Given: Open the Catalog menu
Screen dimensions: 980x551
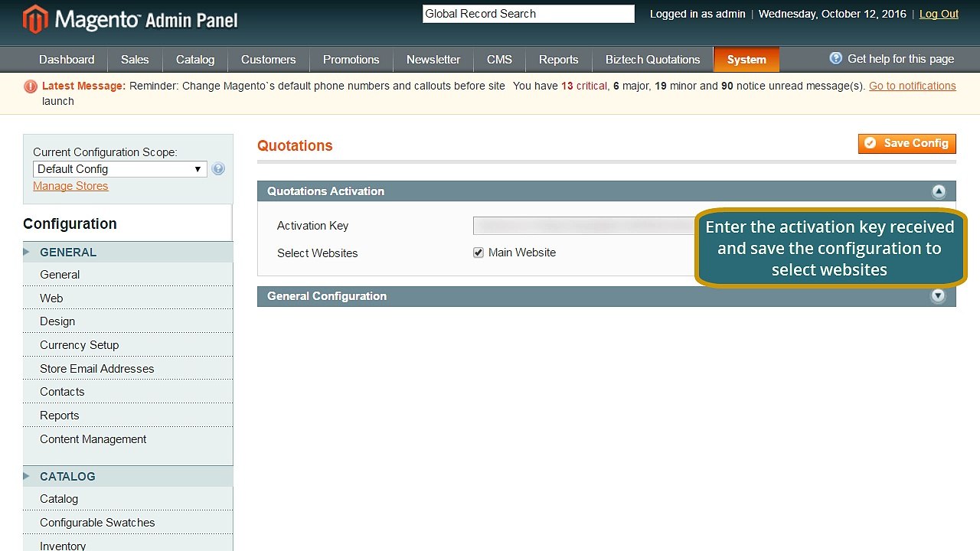Looking at the screenshot, I should (195, 60).
